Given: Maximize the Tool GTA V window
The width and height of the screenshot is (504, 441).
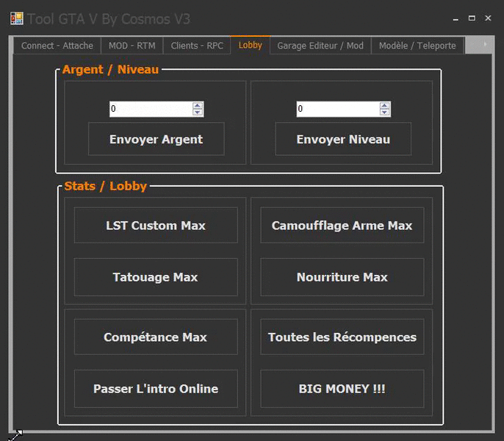Looking at the screenshot, I should tap(472, 18).
